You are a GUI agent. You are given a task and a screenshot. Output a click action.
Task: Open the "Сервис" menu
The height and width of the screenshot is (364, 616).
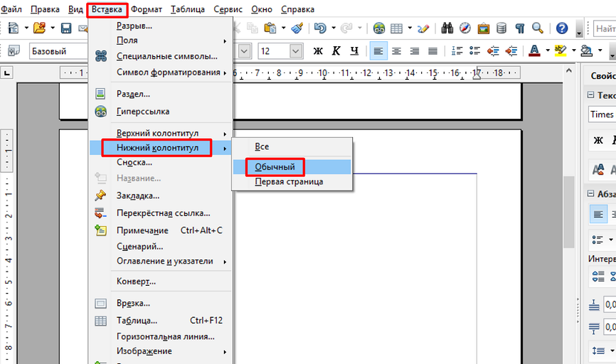227,9
